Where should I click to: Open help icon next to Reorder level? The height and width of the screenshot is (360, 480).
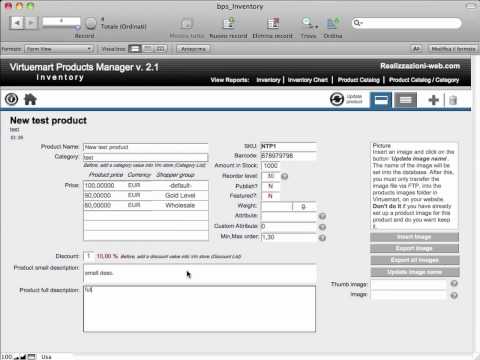pyautogui.click(x=285, y=176)
